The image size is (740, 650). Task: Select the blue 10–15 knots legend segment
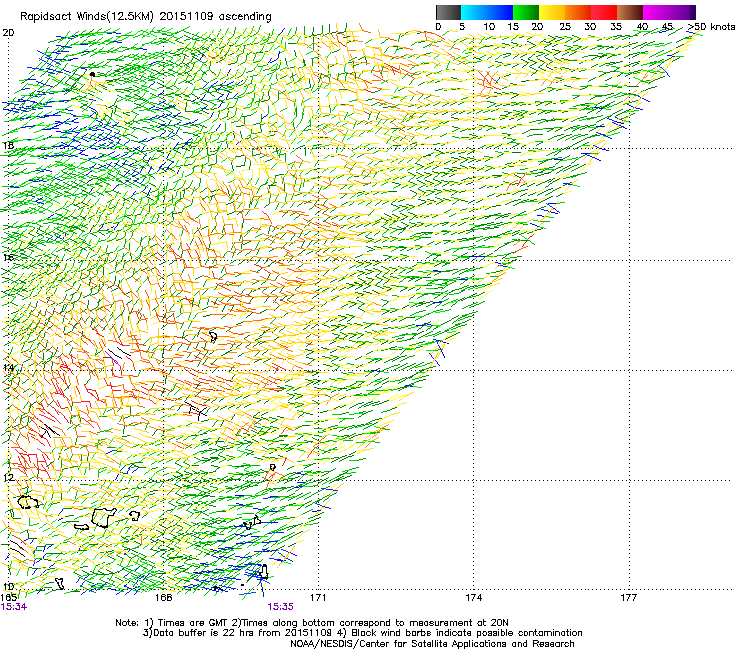[500, 12]
